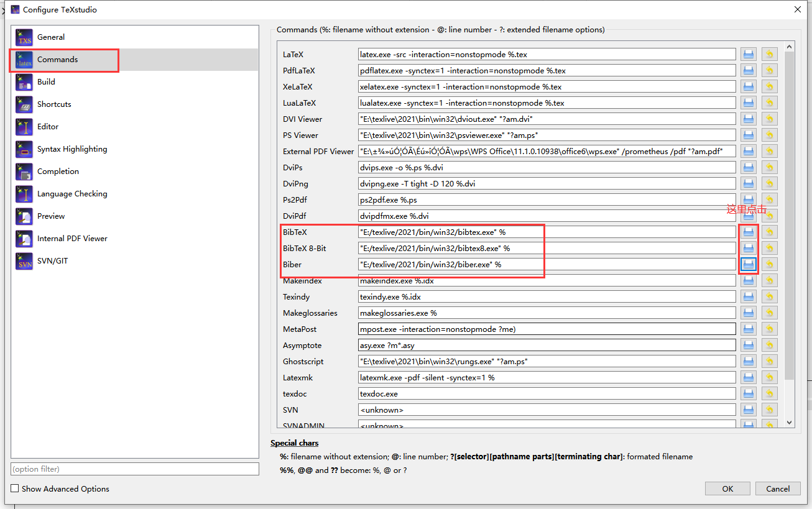Viewport: 812px width, 509px height.
Task: Open the Internal PDF Viewer settings page
Action: pos(134,239)
